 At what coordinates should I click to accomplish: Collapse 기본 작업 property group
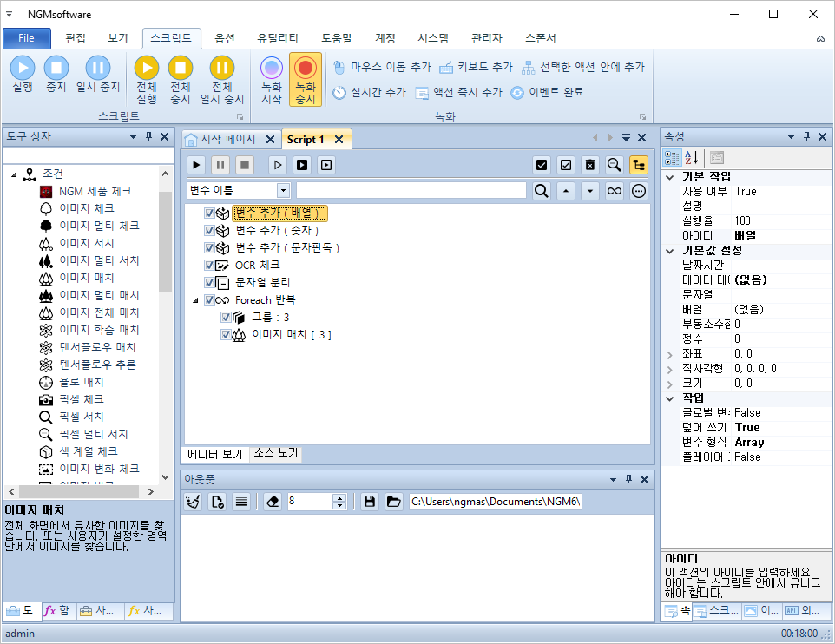670,177
